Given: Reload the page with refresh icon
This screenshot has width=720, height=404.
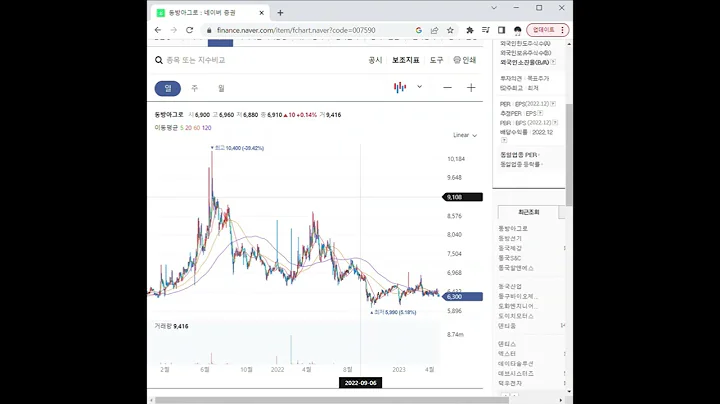Looking at the screenshot, I should (x=189, y=30).
